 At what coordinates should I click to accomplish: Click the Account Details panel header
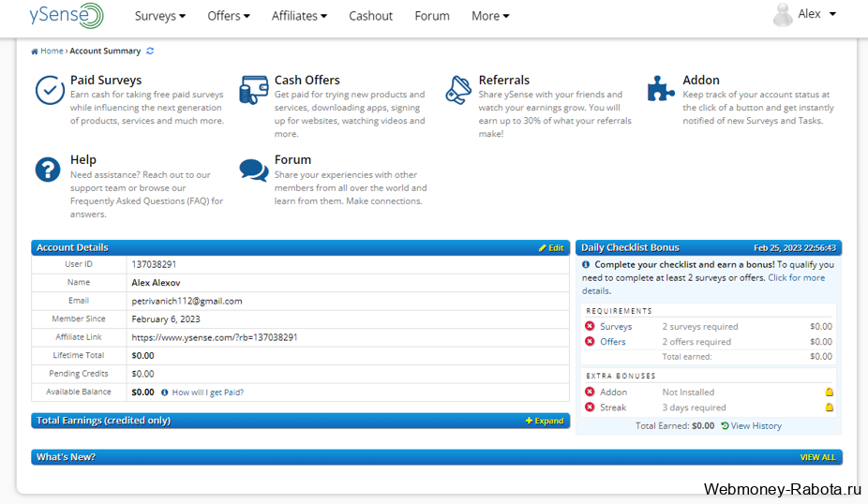click(301, 248)
